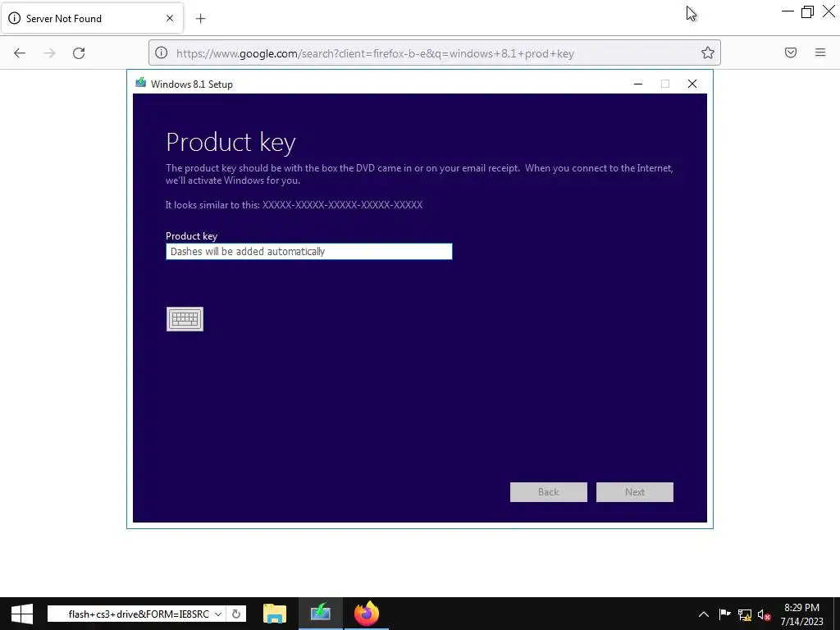Show hidden system tray icons

[704, 614]
